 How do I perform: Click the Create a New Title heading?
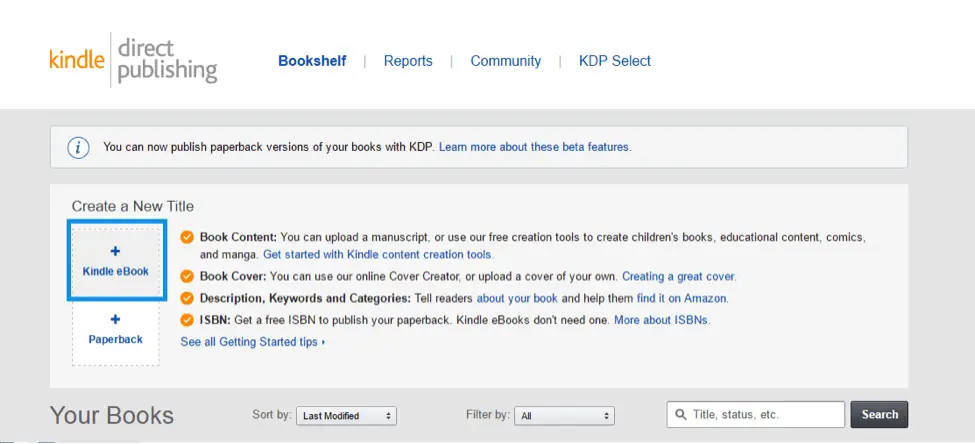132,206
